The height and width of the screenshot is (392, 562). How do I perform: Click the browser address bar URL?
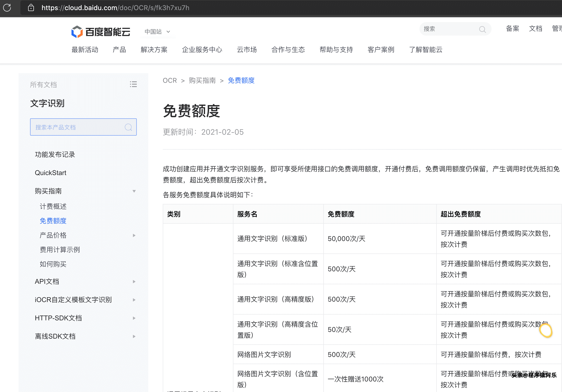pos(115,8)
